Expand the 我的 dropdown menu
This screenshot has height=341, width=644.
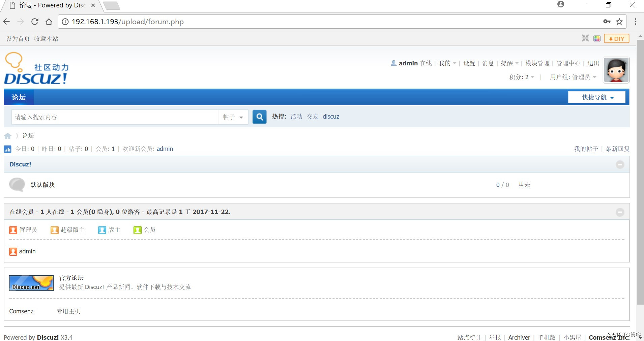447,63
